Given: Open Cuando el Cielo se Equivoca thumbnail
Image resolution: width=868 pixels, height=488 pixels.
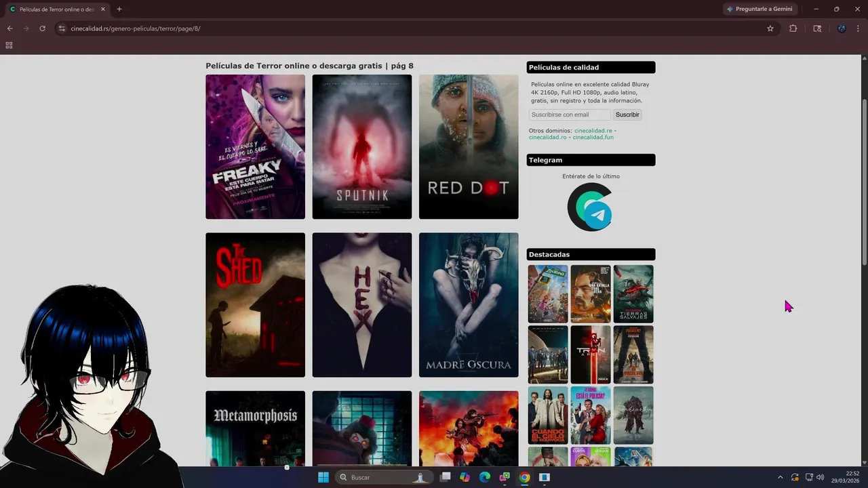Looking at the screenshot, I should [548, 415].
